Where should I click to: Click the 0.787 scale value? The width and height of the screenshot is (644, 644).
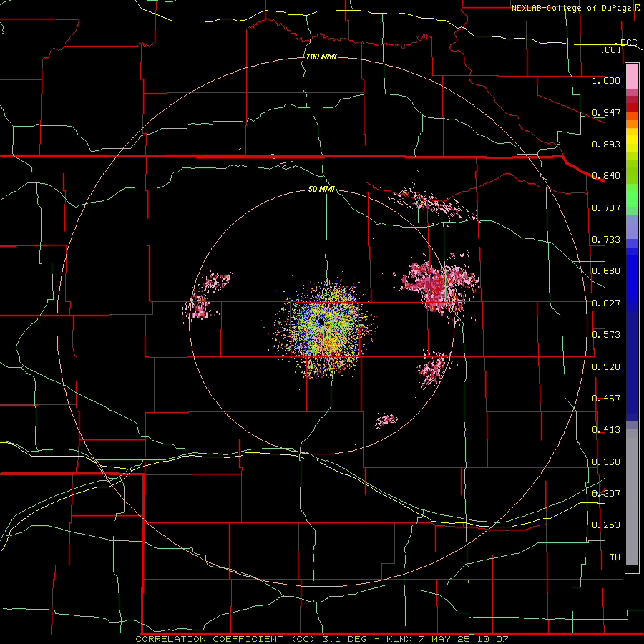tap(606, 208)
